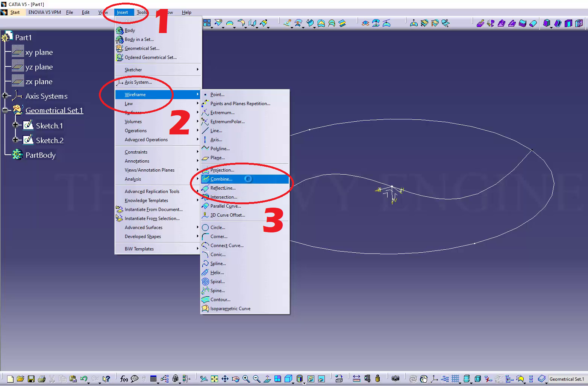Click the Undo arrow icon
The width and height of the screenshot is (588, 386).
pos(83,379)
